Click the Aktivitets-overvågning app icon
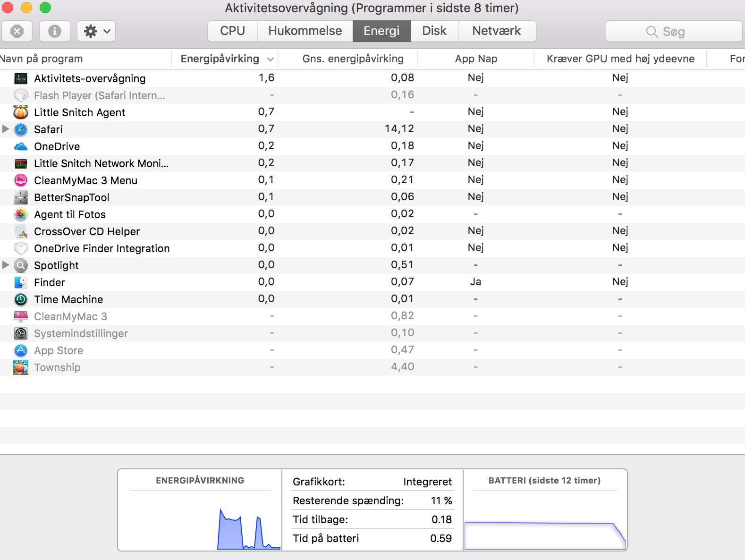745x560 pixels. pyautogui.click(x=21, y=78)
